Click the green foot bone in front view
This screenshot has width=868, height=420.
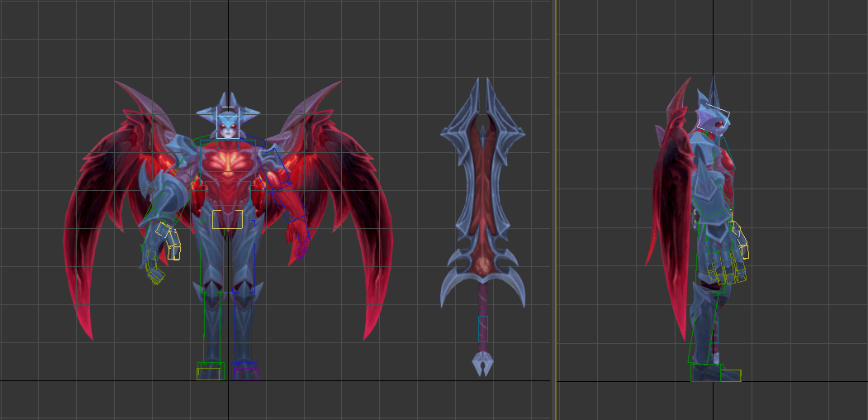(211, 370)
